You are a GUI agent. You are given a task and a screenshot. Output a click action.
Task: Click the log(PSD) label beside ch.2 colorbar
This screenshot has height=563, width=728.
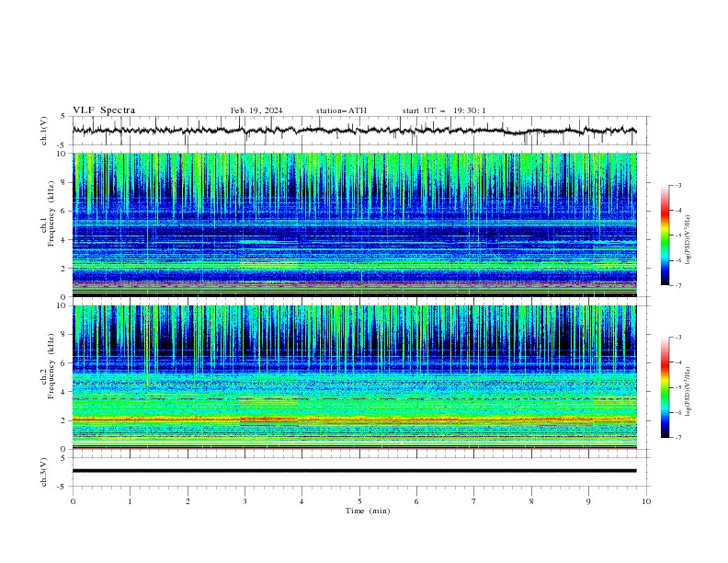tap(688, 392)
